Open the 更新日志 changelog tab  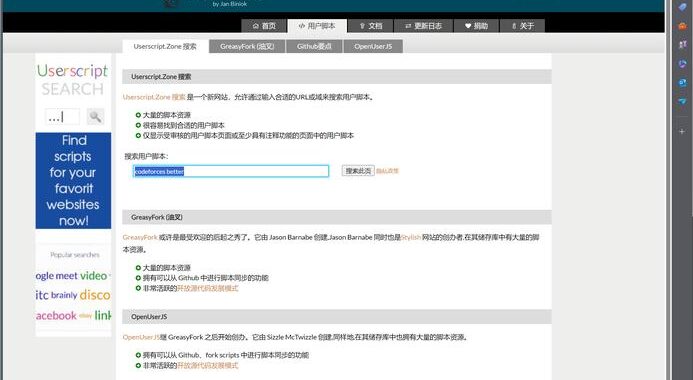coord(423,26)
